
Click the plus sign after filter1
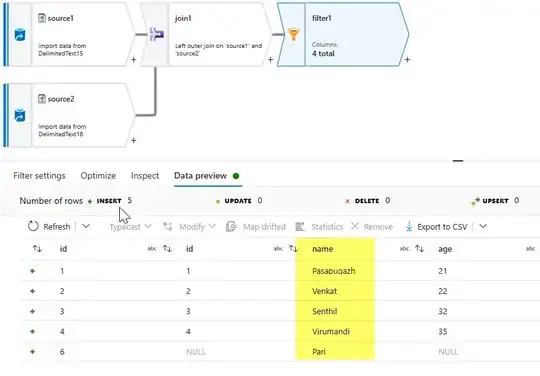point(407,60)
